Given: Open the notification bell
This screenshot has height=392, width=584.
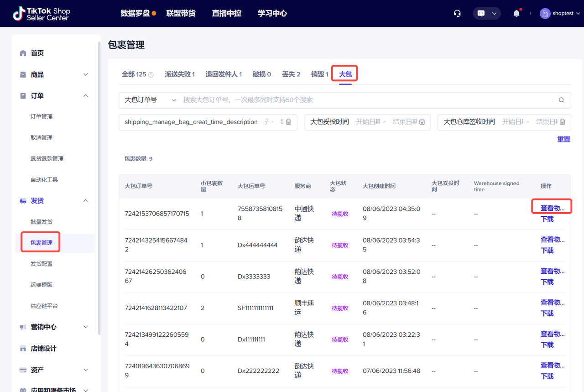Looking at the screenshot, I should point(516,13).
